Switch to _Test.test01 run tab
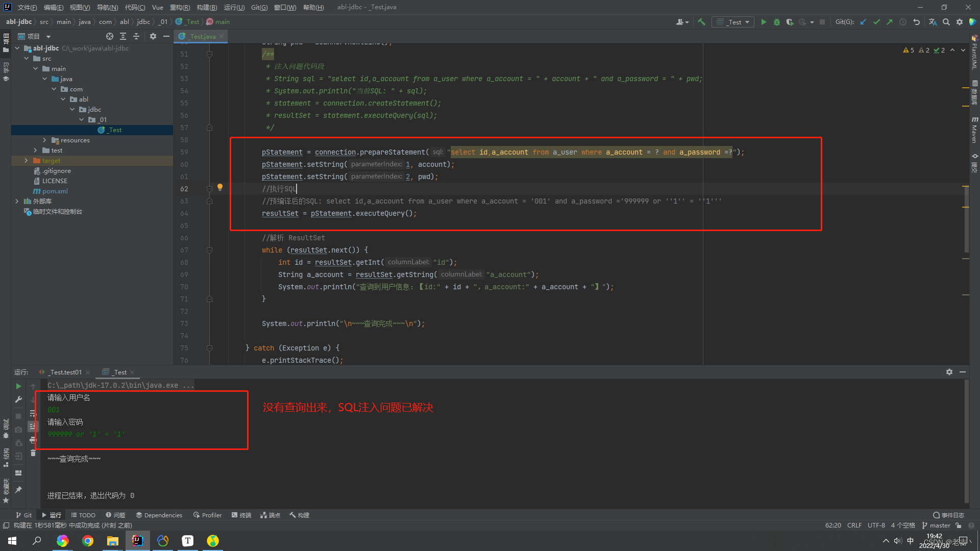The image size is (980, 551). [65, 372]
